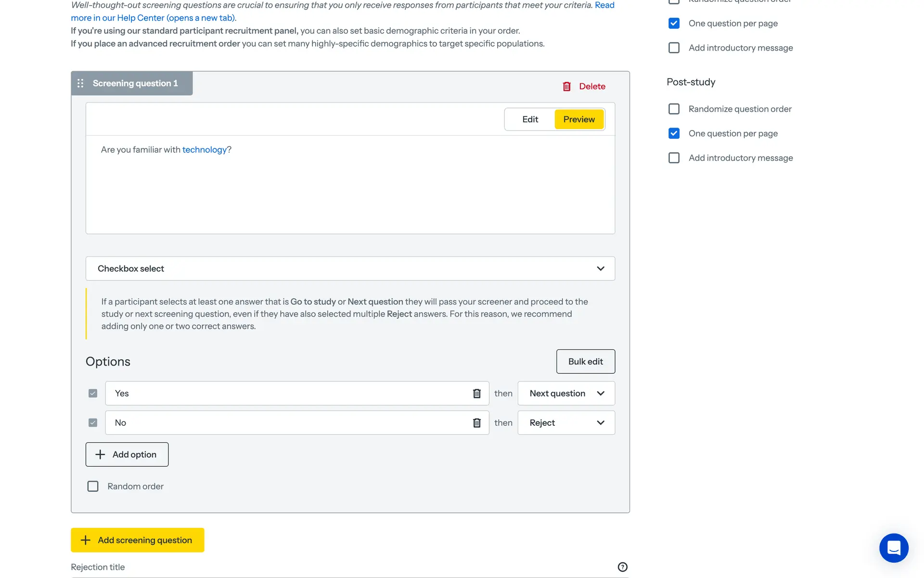
Task: Delete the Yes option with its trash icon
Action: pos(476,394)
